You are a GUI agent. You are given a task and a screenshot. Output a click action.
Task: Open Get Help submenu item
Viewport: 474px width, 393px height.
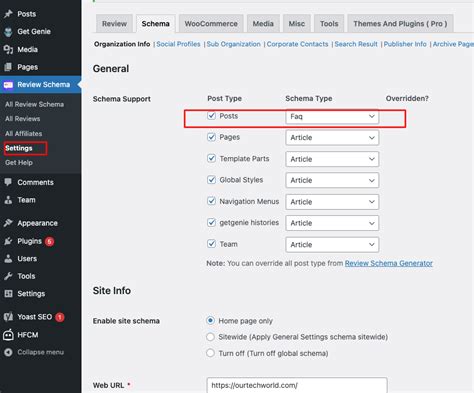coord(19,163)
